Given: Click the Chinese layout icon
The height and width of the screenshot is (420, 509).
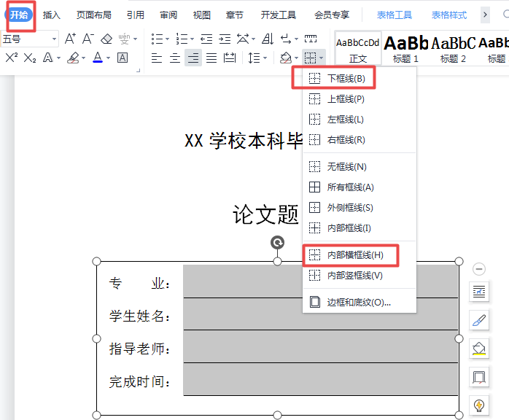Looking at the screenshot, I should [x=243, y=39].
